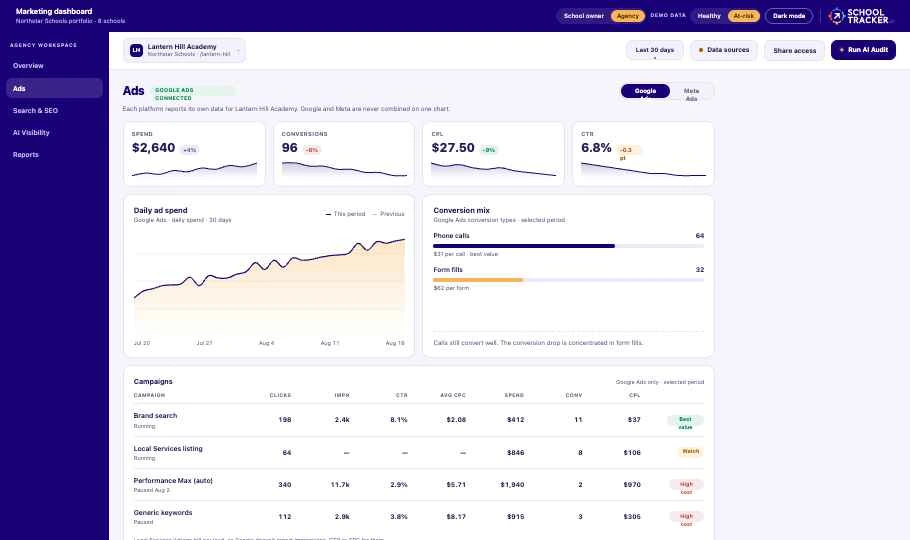Image resolution: width=910 pixels, height=540 pixels.
Task: Toggle Dark mode
Action: [x=789, y=16]
